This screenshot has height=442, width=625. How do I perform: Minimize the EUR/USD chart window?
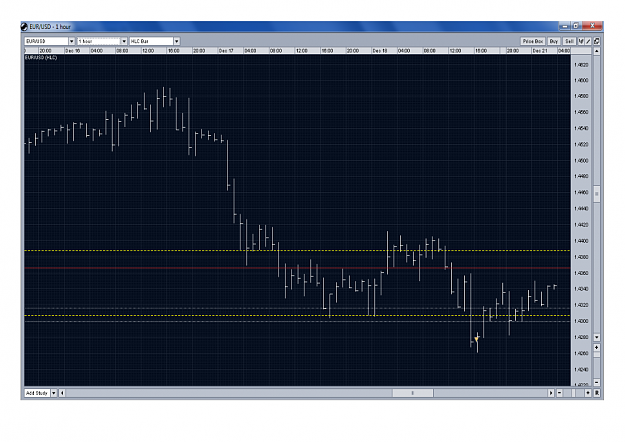coord(565,26)
